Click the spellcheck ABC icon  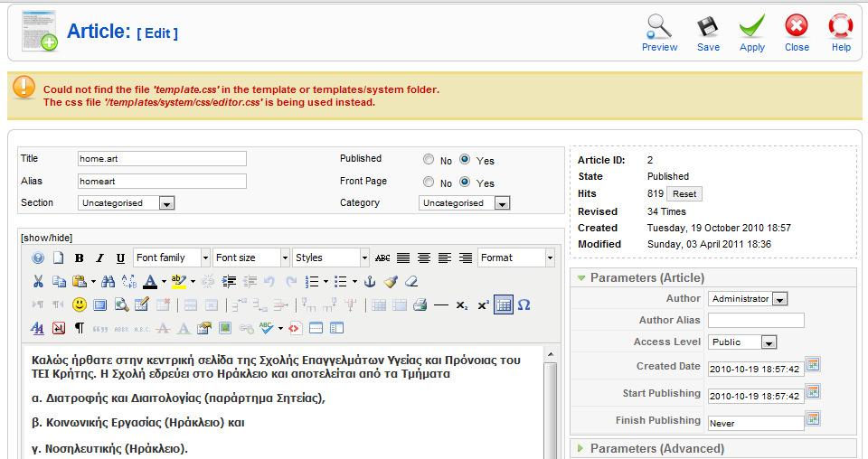pyautogui.click(x=266, y=329)
